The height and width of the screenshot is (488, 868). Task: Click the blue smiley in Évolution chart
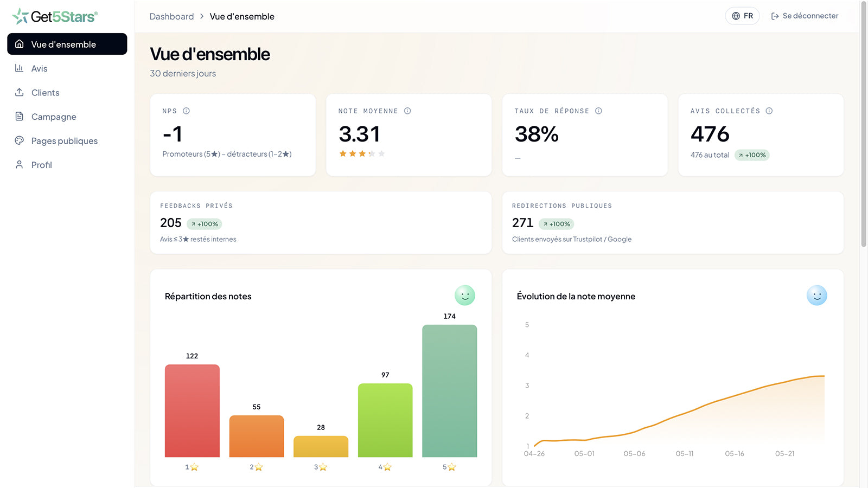click(x=816, y=296)
